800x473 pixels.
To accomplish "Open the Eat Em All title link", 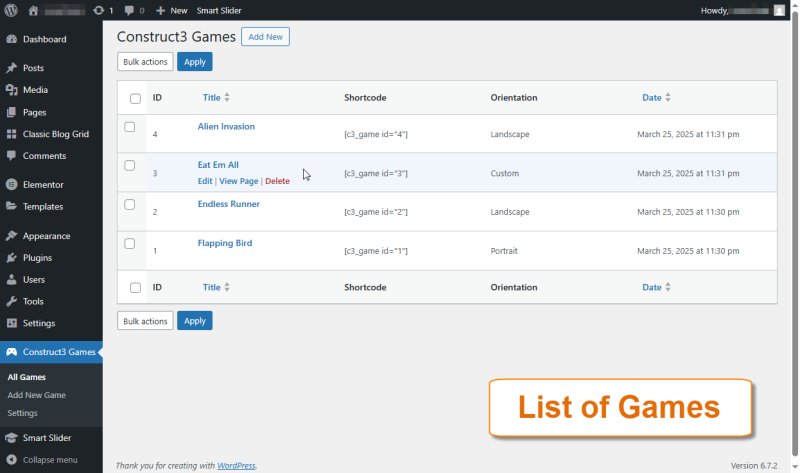I will [218, 165].
